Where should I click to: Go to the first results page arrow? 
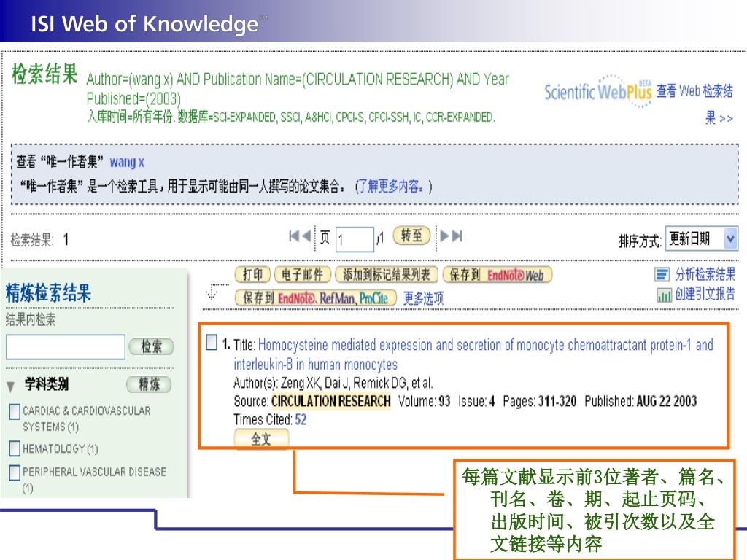tap(293, 236)
